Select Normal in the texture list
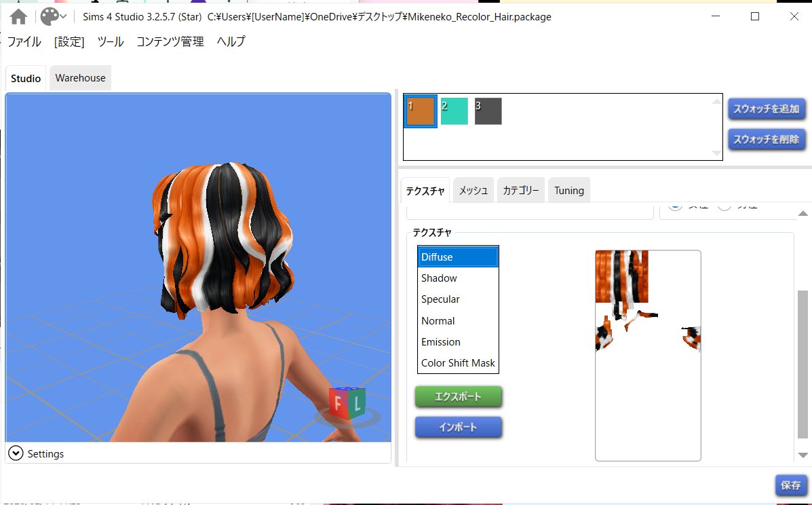The width and height of the screenshot is (812, 505). (458, 320)
